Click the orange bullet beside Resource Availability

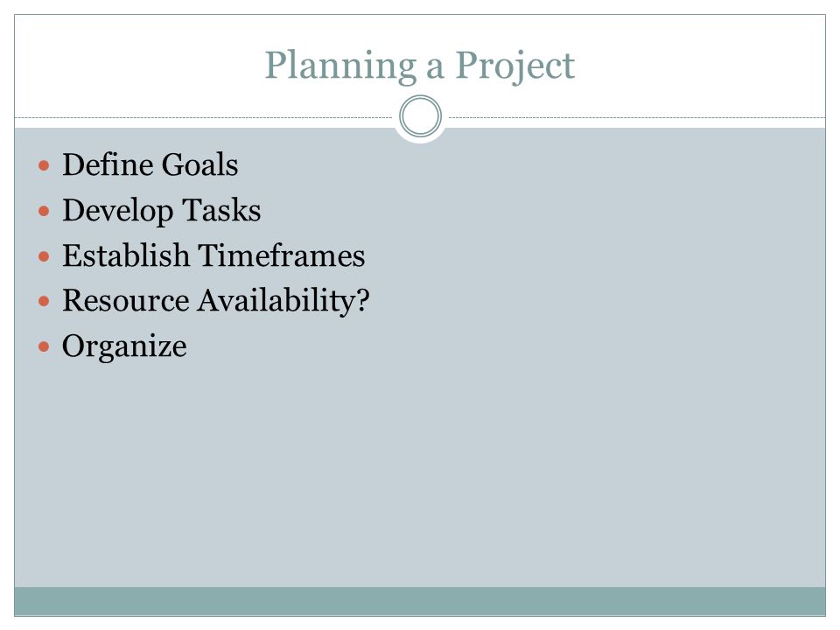(x=44, y=302)
